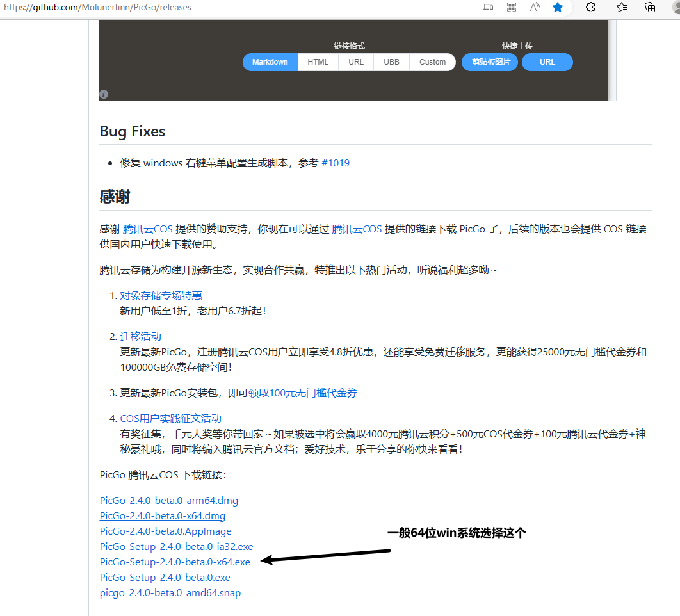Download PicGo-Setup-2.4.0-beta.0-x64.exe
The image size is (680, 616).
pyautogui.click(x=174, y=562)
